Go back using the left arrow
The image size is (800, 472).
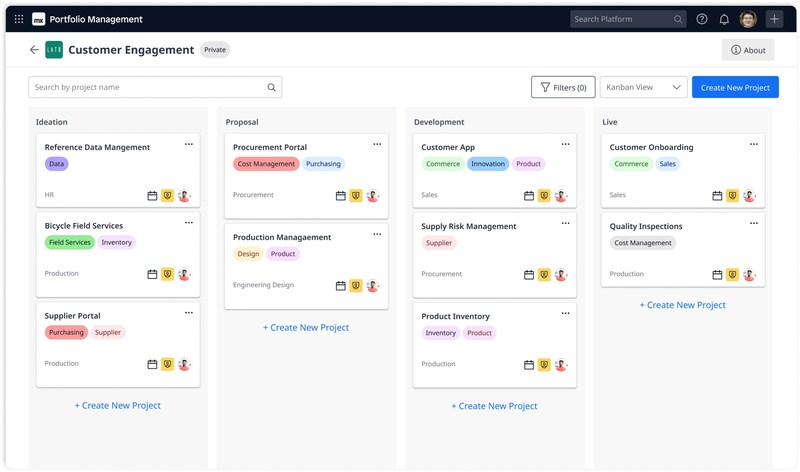point(34,50)
